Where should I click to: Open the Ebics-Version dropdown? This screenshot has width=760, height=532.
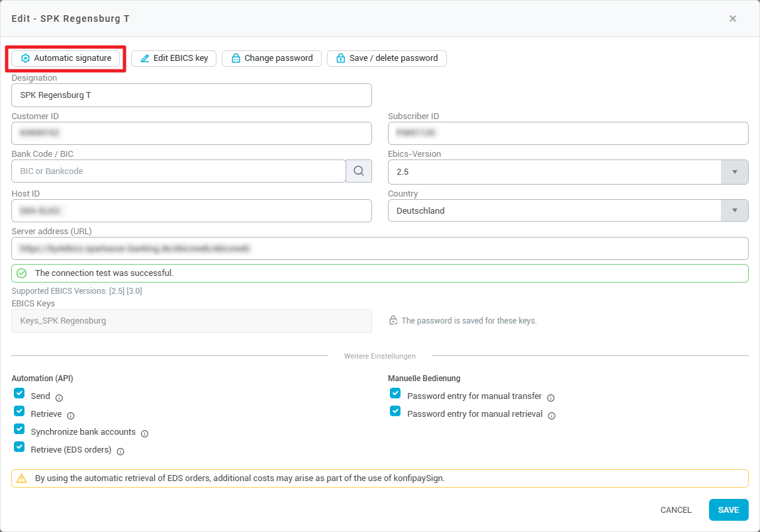pyautogui.click(x=734, y=171)
